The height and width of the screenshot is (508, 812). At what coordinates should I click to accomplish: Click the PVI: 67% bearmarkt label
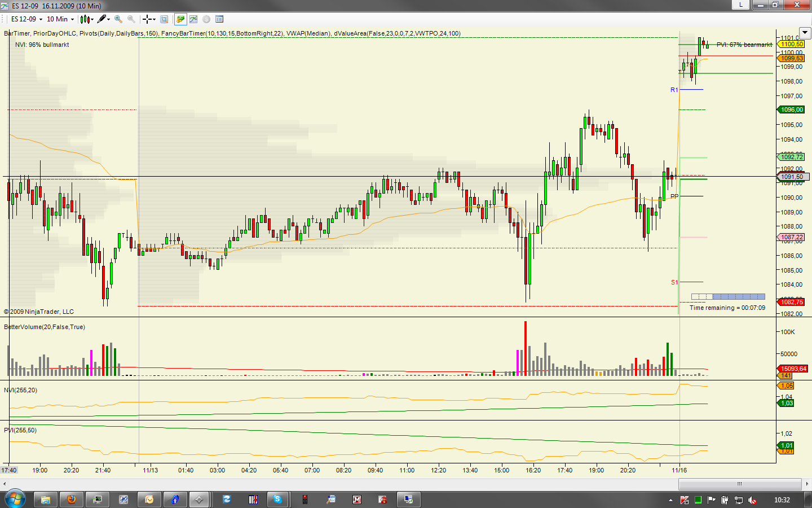pos(744,45)
